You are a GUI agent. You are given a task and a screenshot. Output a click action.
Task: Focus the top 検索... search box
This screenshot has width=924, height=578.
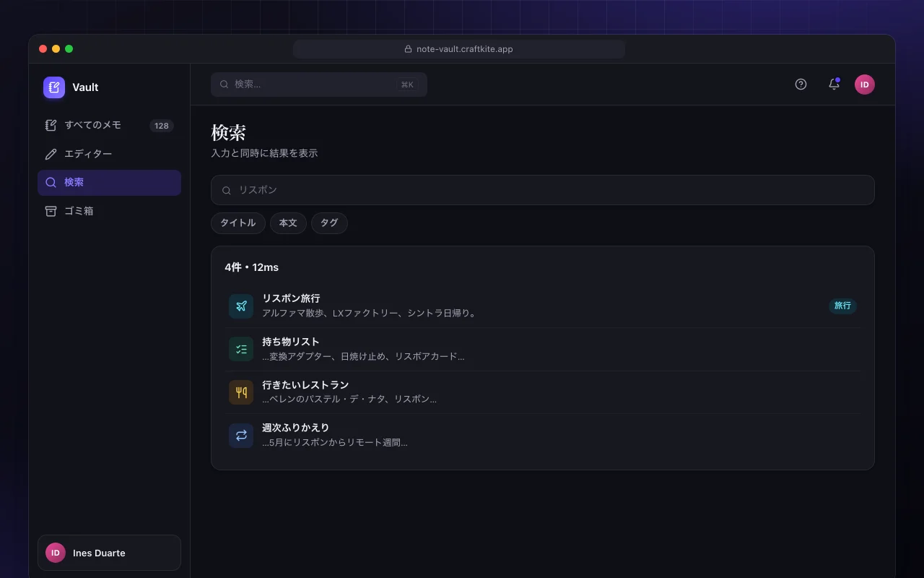point(319,85)
